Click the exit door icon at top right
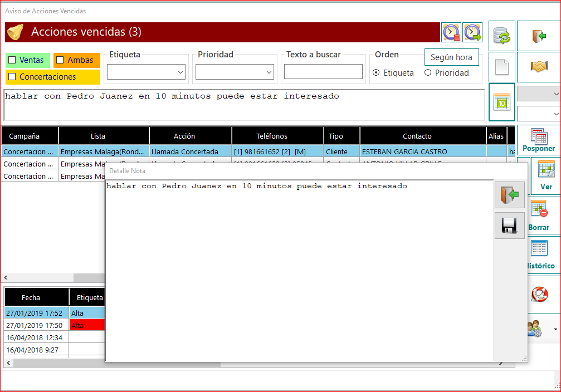 [x=539, y=36]
